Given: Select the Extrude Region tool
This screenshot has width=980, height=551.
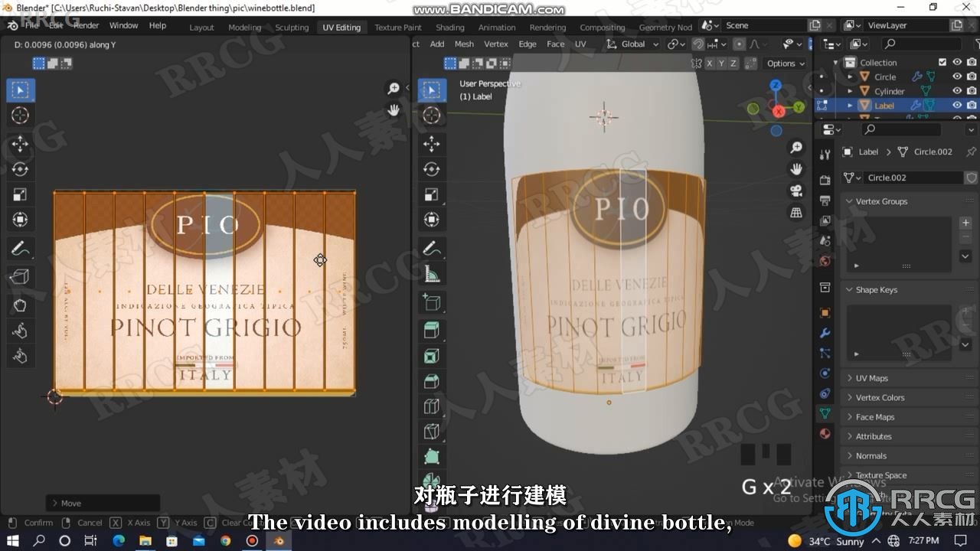Looking at the screenshot, I should point(432,331).
